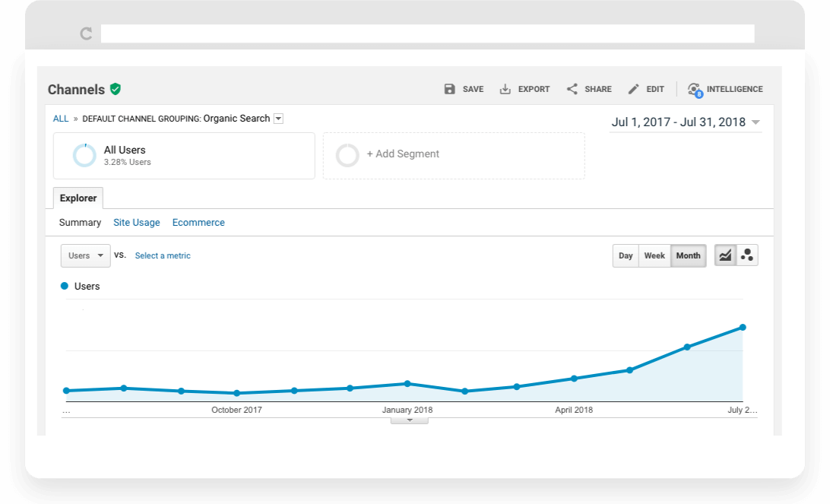Click the empty Add Segment circle icon

(x=347, y=156)
